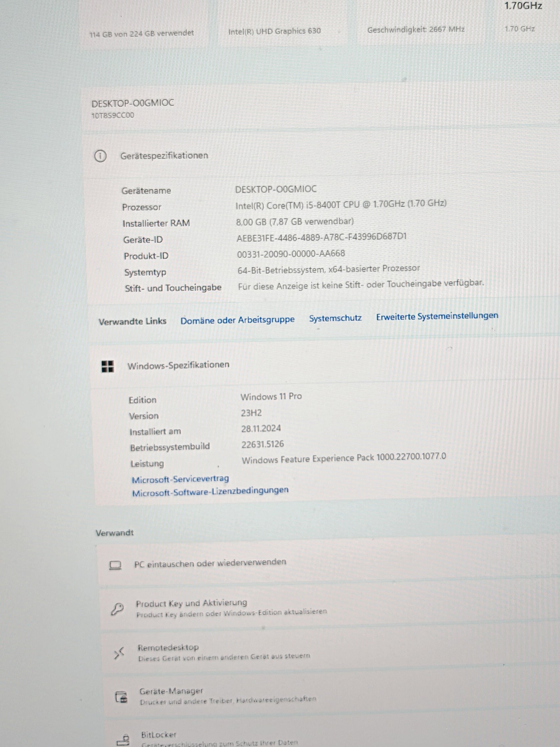
Task: Select the Stift- und Toucheingabe value
Action: (361, 284)
